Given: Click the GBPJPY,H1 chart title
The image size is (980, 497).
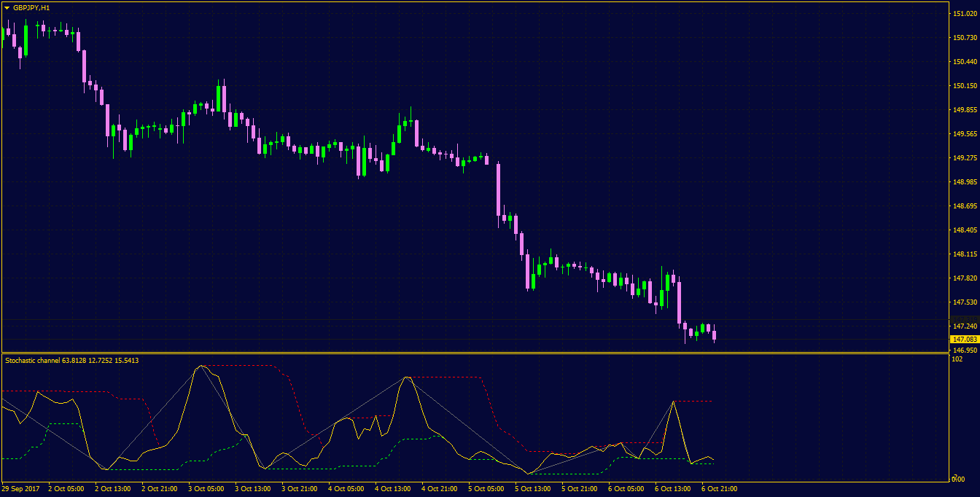Looking at the screenshot, I should (x=31, y=7).
